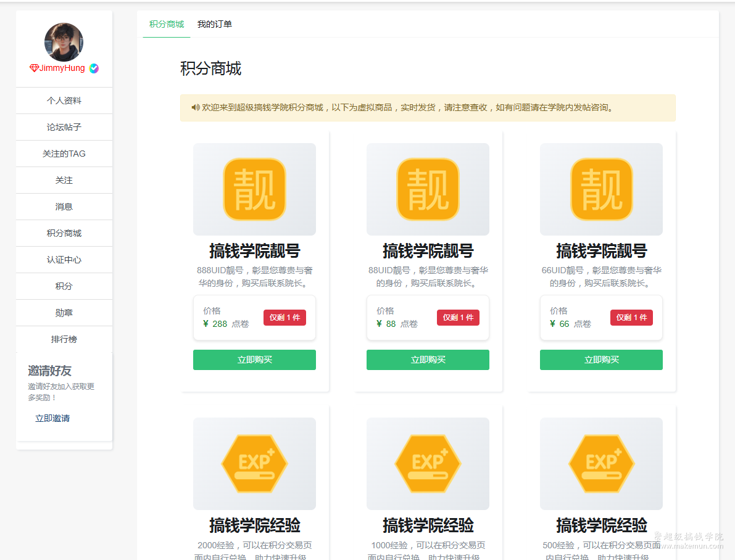Click 仅剩1件 badge on 288 item
735x560 pixels.
pyautogui.click(x=284, y=318)
